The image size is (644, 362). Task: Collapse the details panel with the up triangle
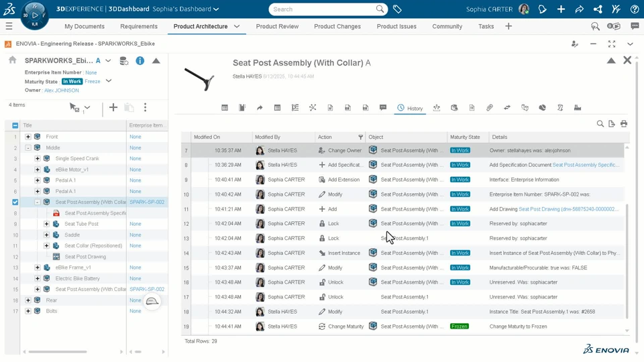(611, 61)
